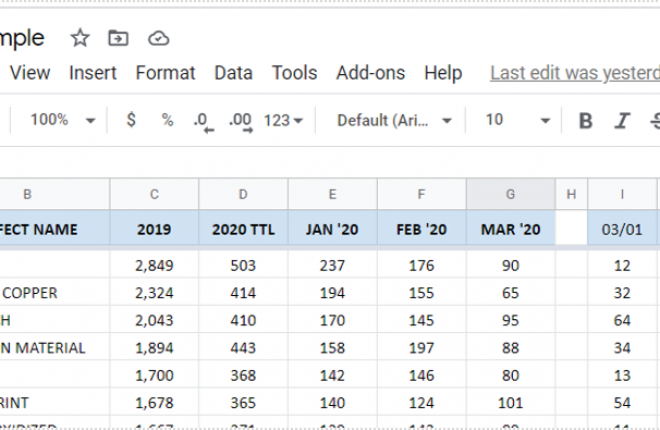Select cell with value 2,324
660x430 pixels.
point(154,292)
